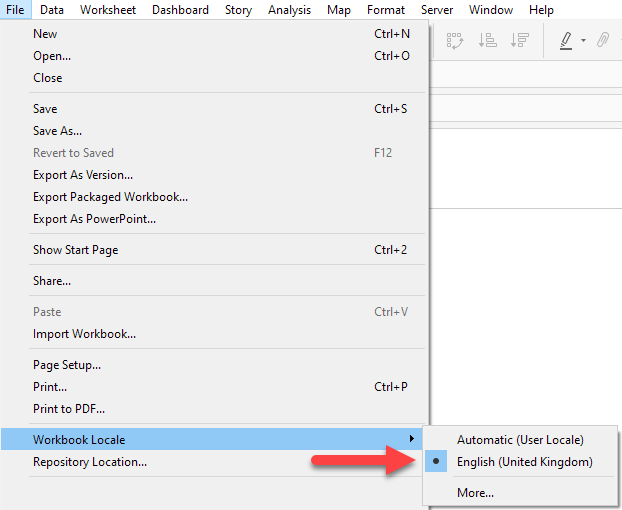Screen dimensions: 622x510
Task: Open the Highlight dropdown arrow
Action: (x=583, y=41)
